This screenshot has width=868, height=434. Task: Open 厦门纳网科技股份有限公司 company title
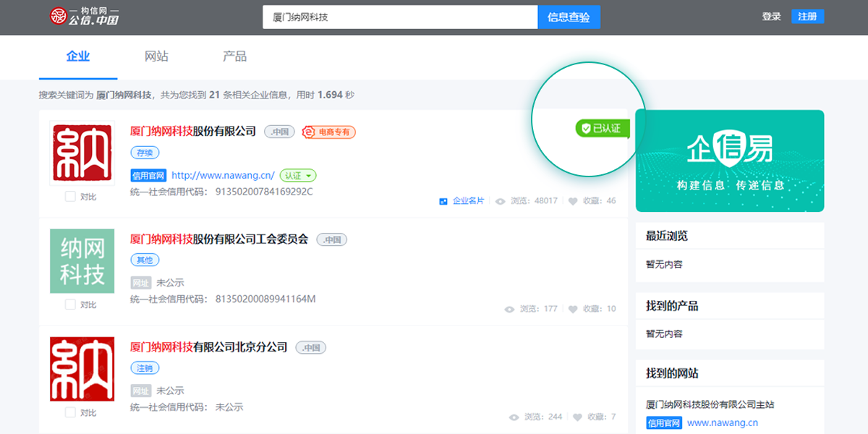[x=193, y=132]
